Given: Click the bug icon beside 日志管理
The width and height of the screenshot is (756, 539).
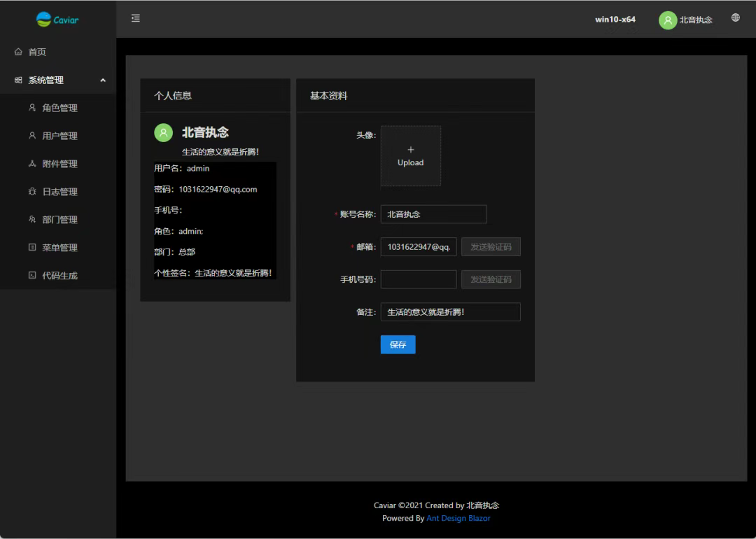Looking at the screenshot, I should click(32, 191).
